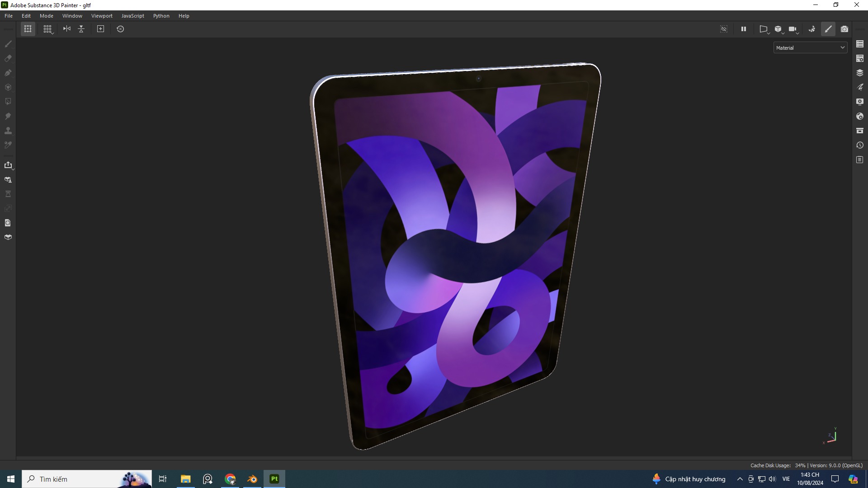Viewport: 868px width, 488px height.
Task: Open the File menu
Action: point(9,16)
